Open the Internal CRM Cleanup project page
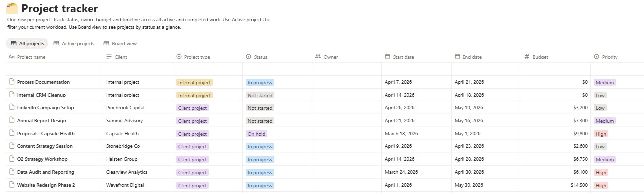This screenshot has height=193, width=644. [41, 95]
